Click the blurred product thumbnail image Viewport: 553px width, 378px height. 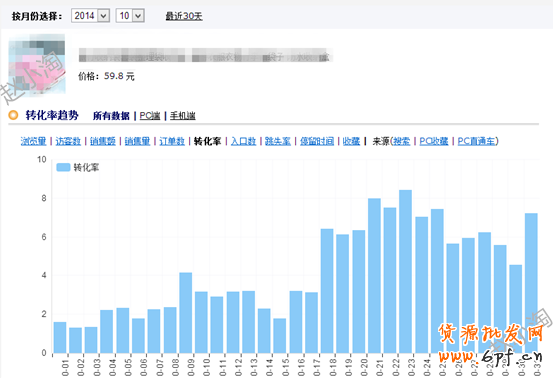point(37,64)
